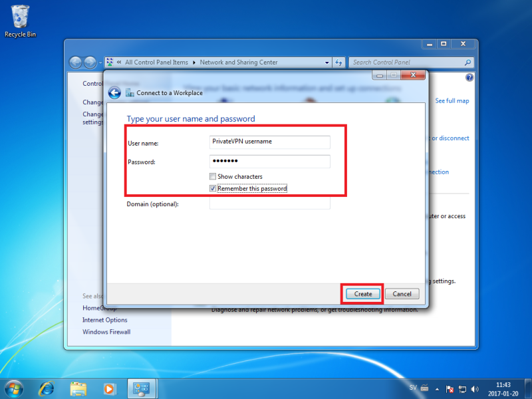Screen dimensions: 532x399
Task: Click the Create button
Action: [x=363, y=294]
